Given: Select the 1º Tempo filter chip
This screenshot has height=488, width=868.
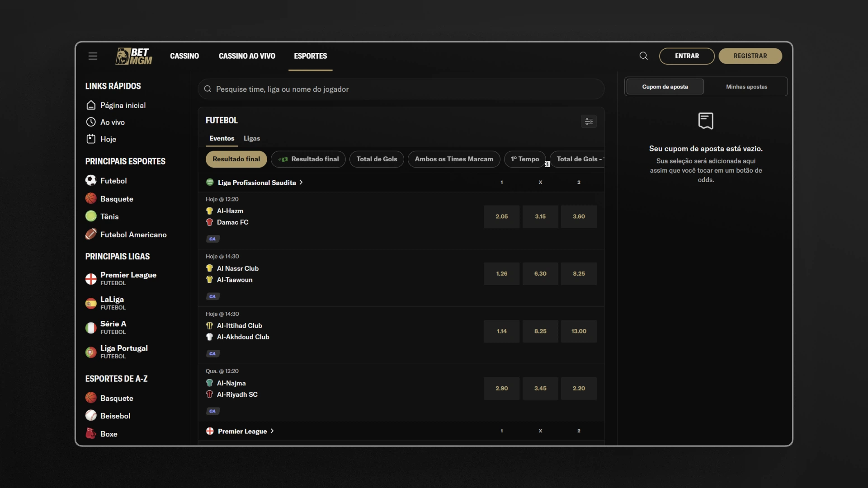Looking at the screenshot, I should click(525, 159).
